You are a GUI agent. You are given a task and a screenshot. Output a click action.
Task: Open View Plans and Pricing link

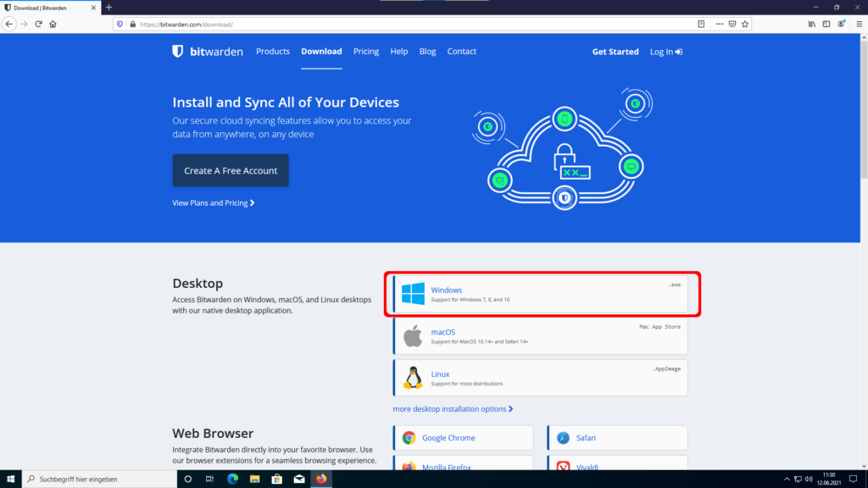[x=213, y=203]
